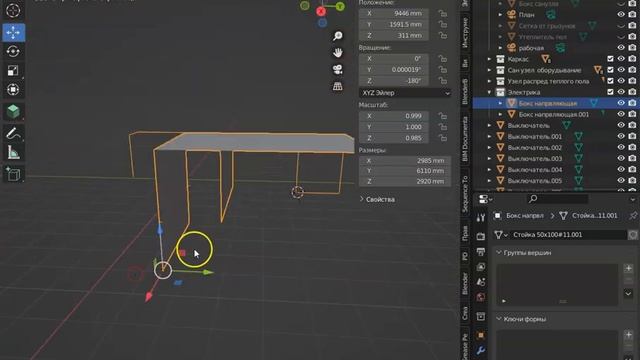Viewport: 640px width, 360px height.
Task: Select the interactive add-object tool below Measure
Action: [x=13, y=174]
